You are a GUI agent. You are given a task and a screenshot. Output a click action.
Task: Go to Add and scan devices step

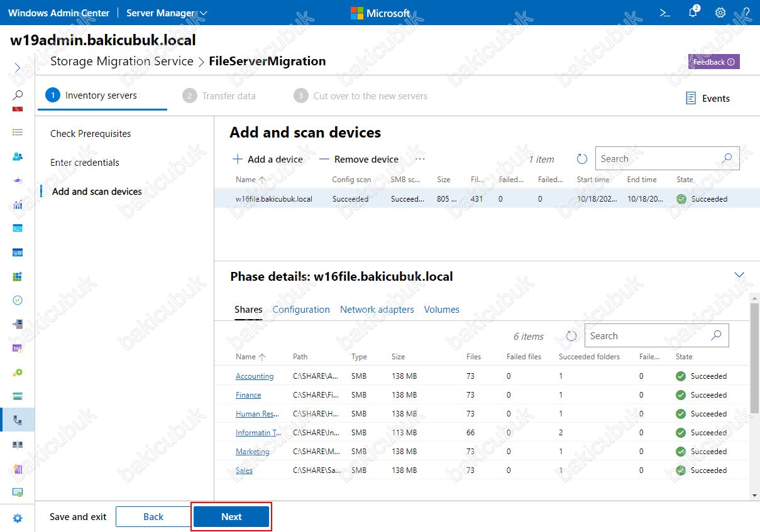tap(97, 192)
